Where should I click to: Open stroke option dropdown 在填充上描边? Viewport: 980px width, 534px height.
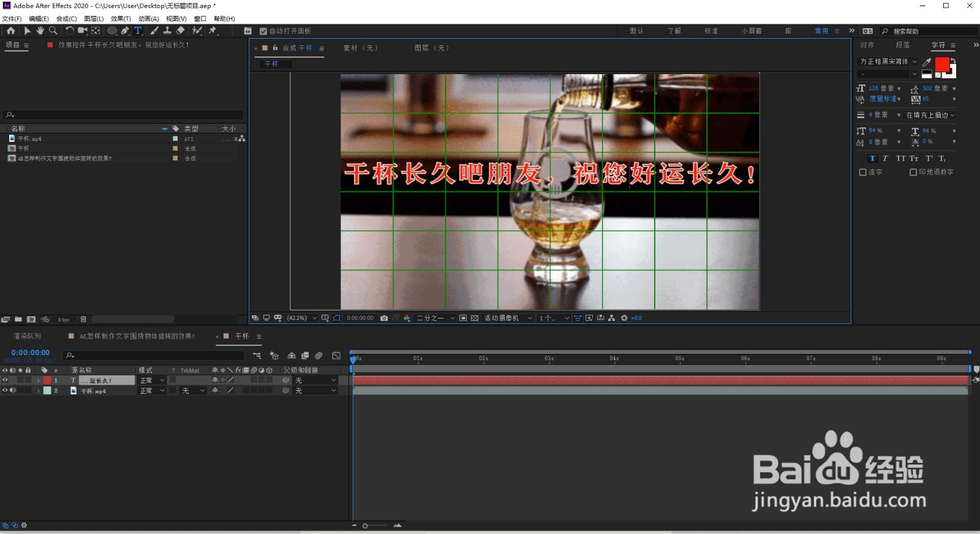[x=930, y=115]
